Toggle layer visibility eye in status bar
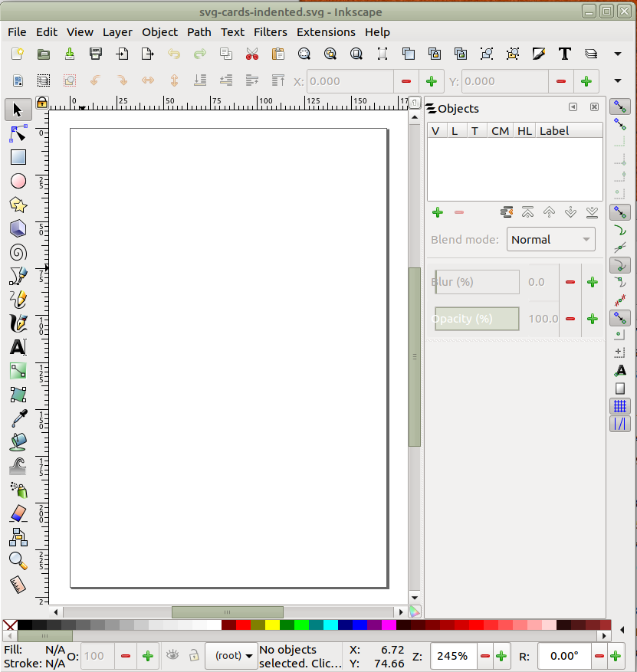The height and width of the screenshot is (672, 637). [x=172, y=655]
